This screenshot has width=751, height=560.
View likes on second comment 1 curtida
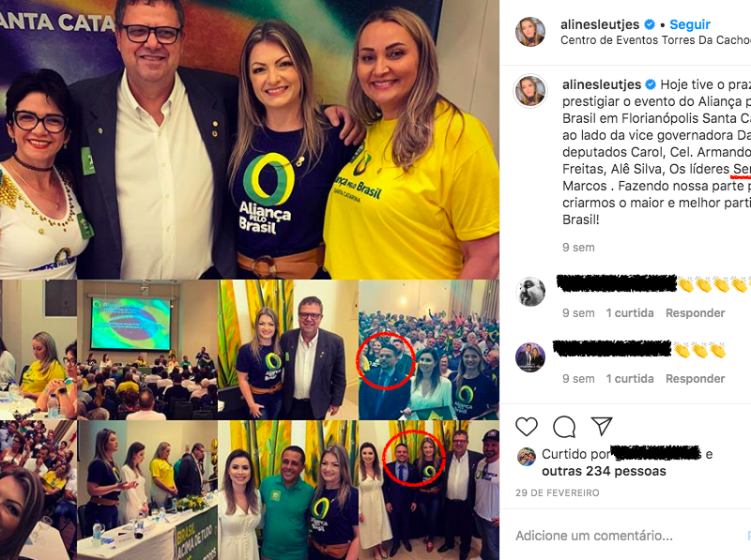630,379
